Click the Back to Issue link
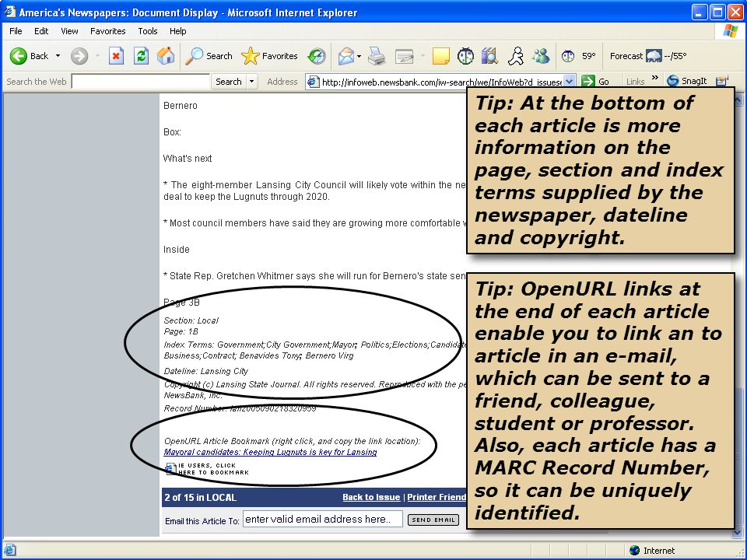 click(371, 497)
